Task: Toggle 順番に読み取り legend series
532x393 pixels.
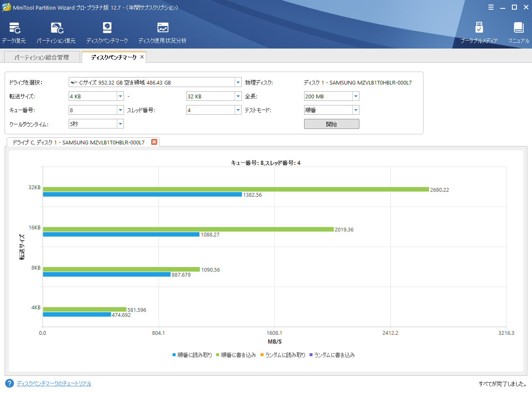Action: (192, 355)
